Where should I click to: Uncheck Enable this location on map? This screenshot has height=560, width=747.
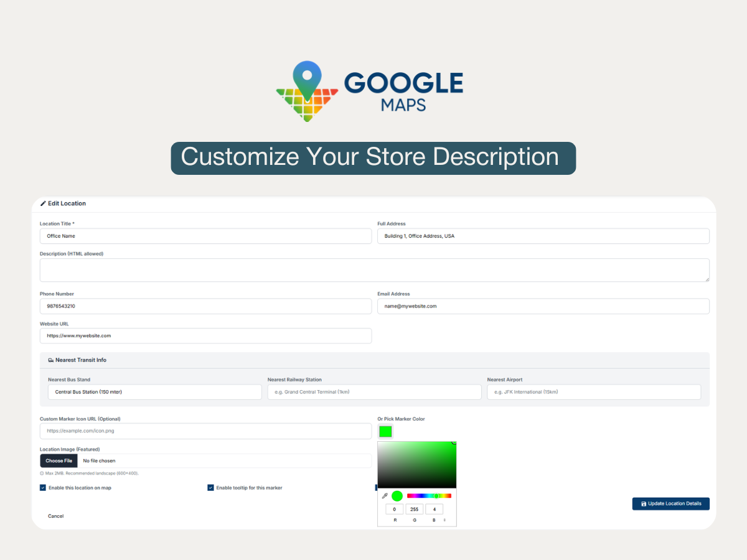(x=43, y=488)
